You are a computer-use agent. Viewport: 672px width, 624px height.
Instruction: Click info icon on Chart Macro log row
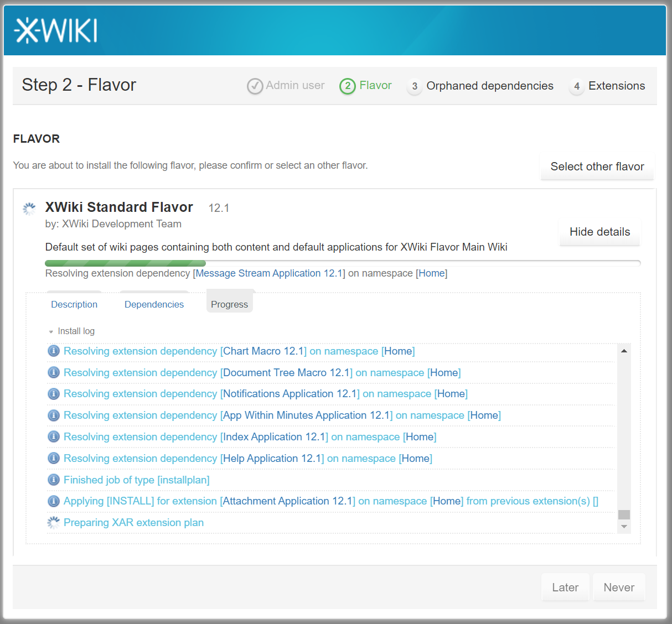[x=54, y=351]
